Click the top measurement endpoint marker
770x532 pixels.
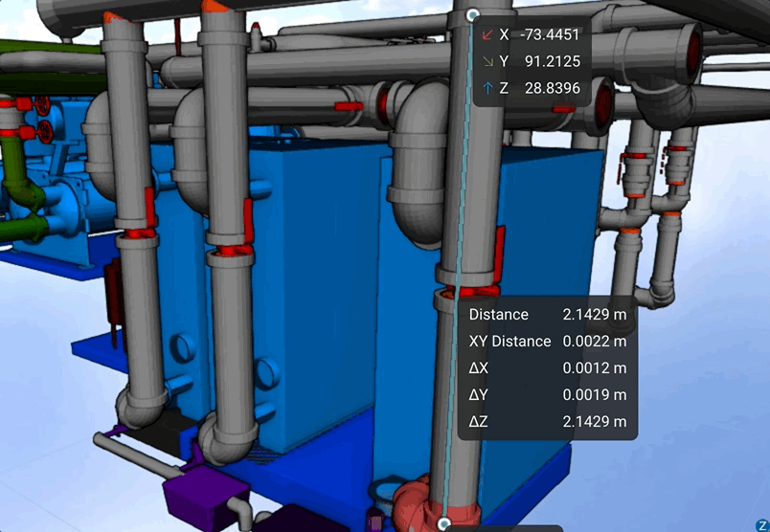pyautogui.click(x=472, y=15)
